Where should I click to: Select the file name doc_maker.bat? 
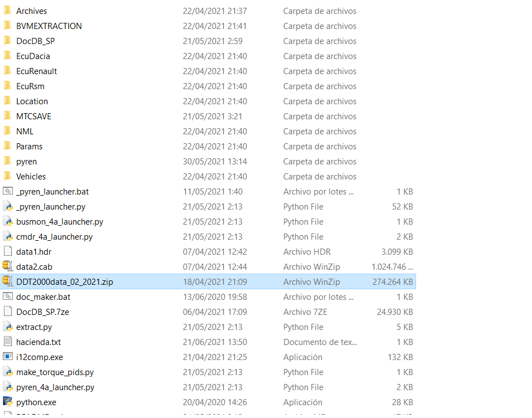(x=43, y=297)
